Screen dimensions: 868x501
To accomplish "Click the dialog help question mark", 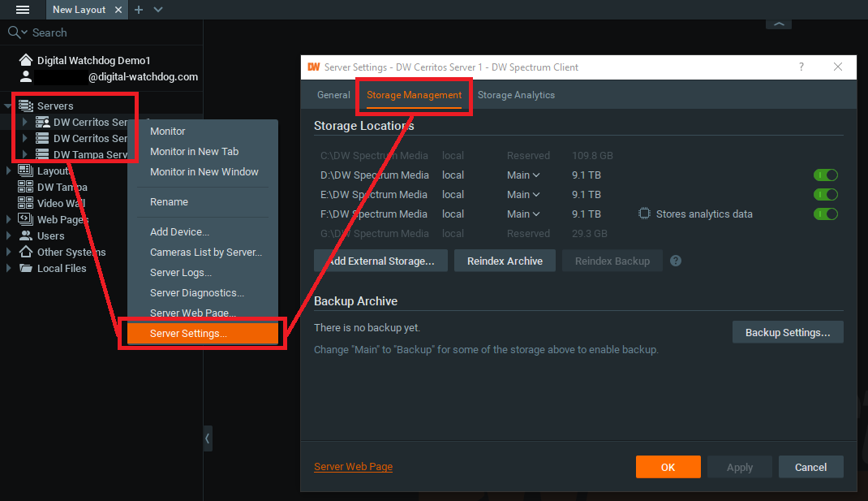I will tap(801, 67).
